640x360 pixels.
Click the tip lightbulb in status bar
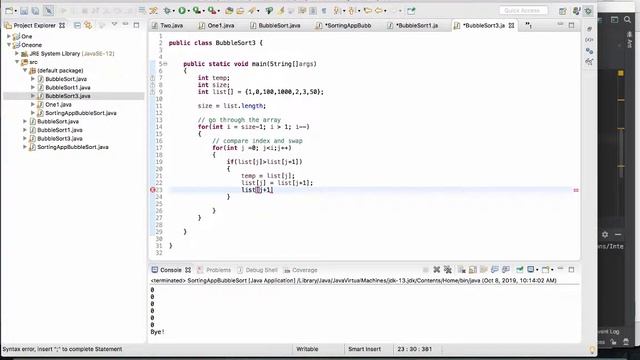[592, 349]
